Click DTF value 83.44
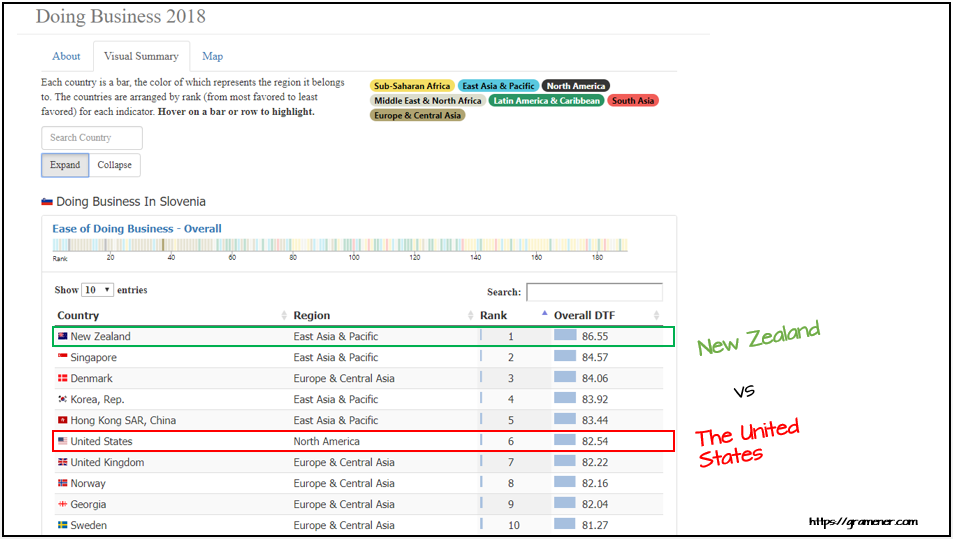 point(594,420)
